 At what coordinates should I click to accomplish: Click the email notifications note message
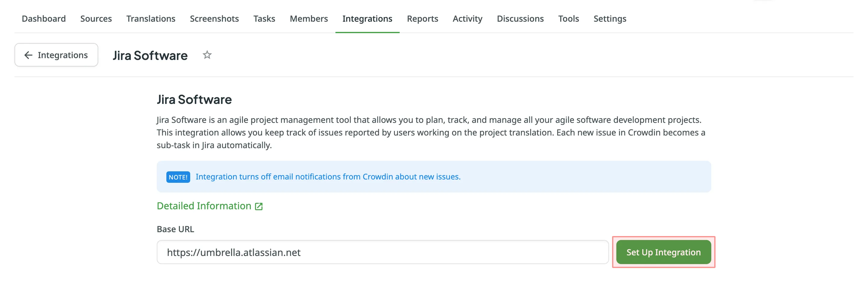click(328, 177)
